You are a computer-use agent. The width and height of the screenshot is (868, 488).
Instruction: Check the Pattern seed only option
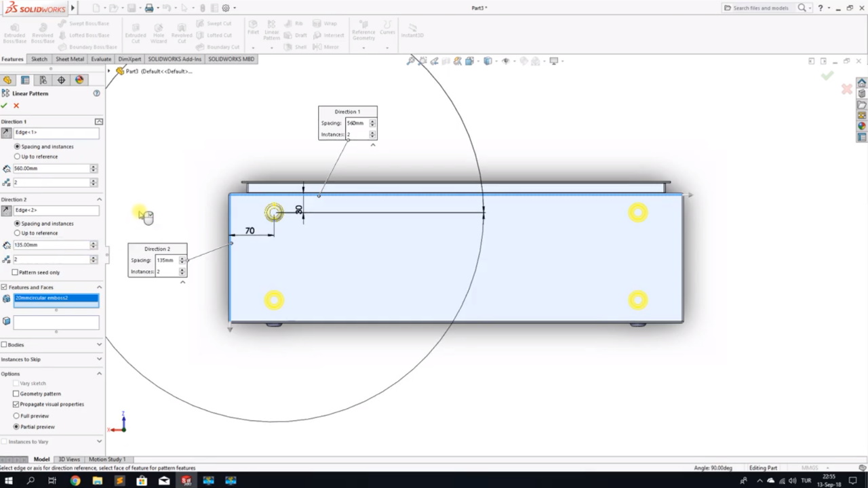coord(15,272)
